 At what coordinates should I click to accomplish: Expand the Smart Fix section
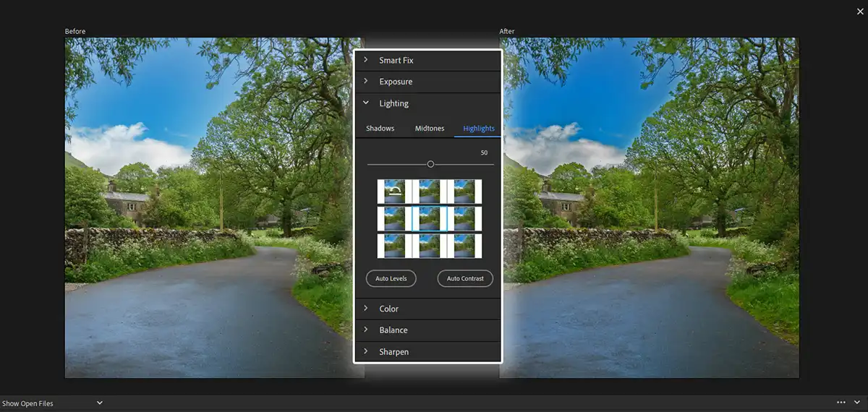coord(428,61)
